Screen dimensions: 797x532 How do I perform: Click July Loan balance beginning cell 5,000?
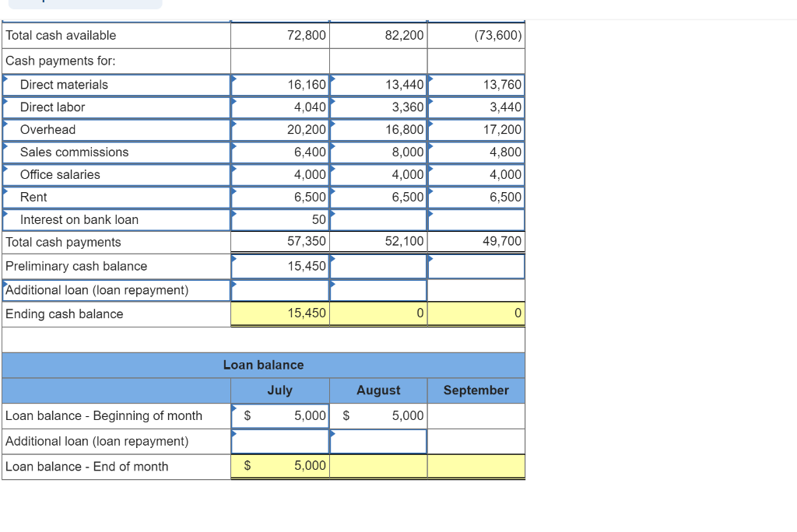280,415
